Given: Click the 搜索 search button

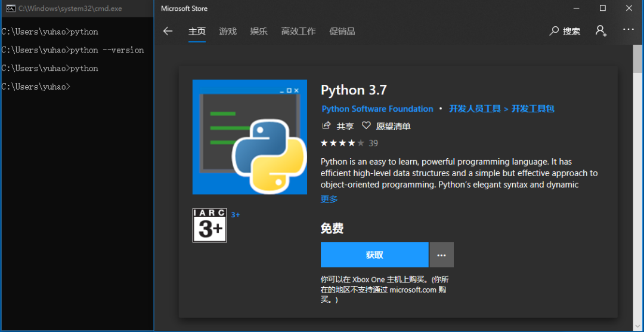Looking at the screenshot, I should coord(565,31).
